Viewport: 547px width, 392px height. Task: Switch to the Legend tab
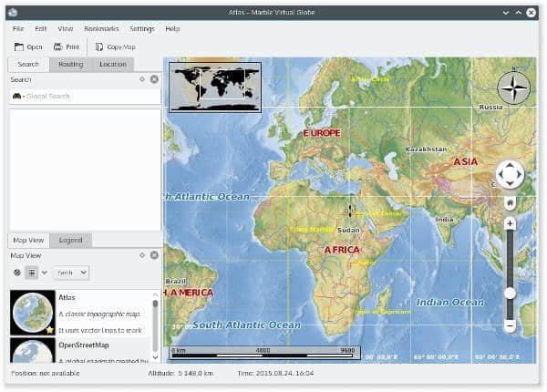(x=70, y=240)
